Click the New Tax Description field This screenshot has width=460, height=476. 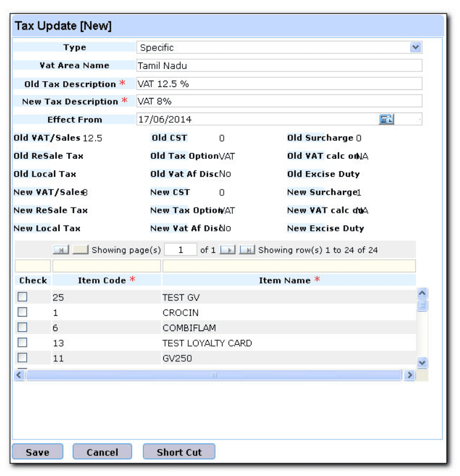[279, 101]
